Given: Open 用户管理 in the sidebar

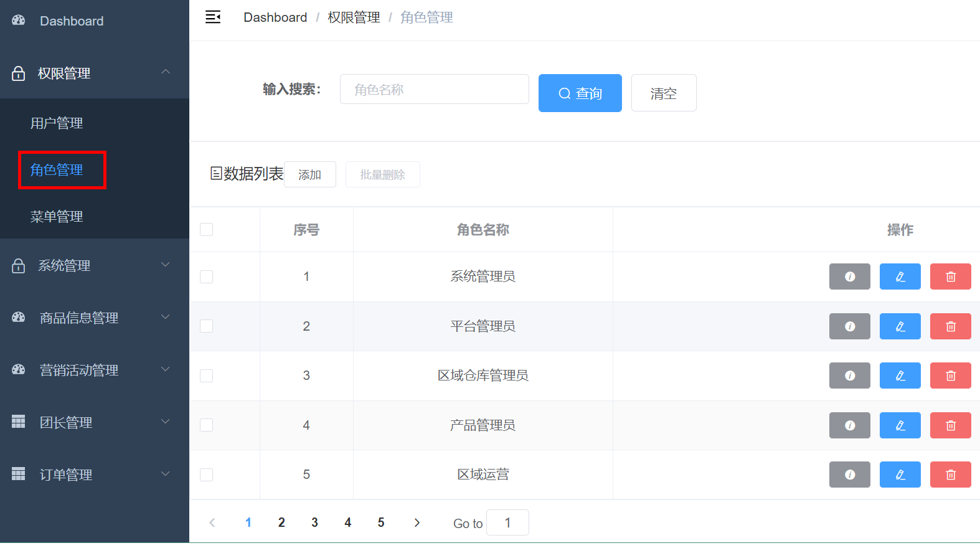Looking at the screenshot, I should coord(57,123).
